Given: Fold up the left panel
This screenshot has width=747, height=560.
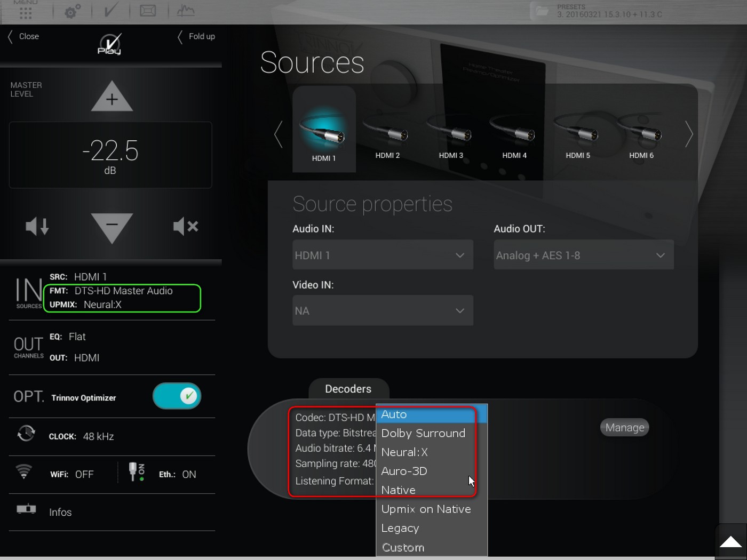Looking at the screenshot, I should pos(196,36).
